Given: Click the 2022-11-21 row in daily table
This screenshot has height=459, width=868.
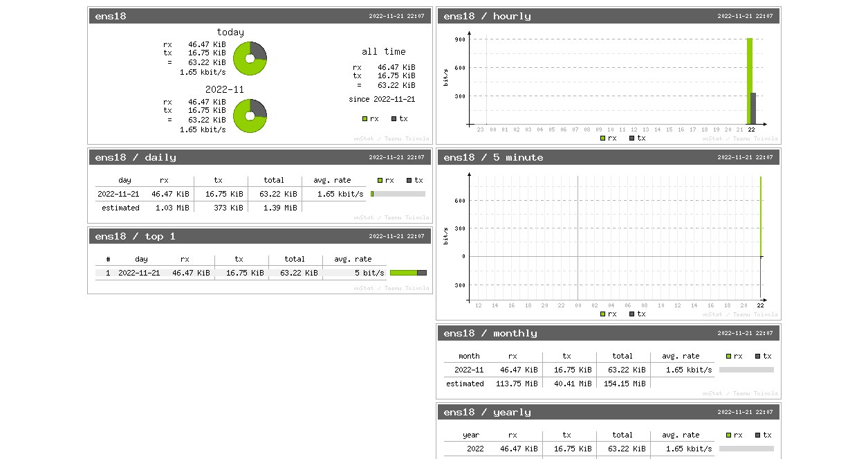Looking at the screenshot, I should coord(260,194).
